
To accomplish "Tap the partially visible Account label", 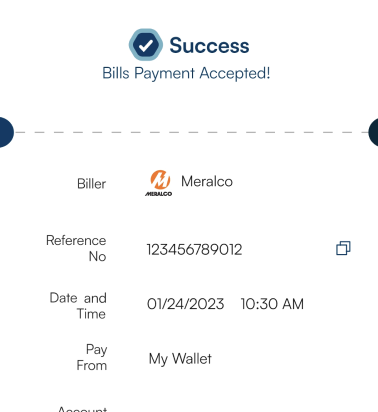I will pos(82,409).
